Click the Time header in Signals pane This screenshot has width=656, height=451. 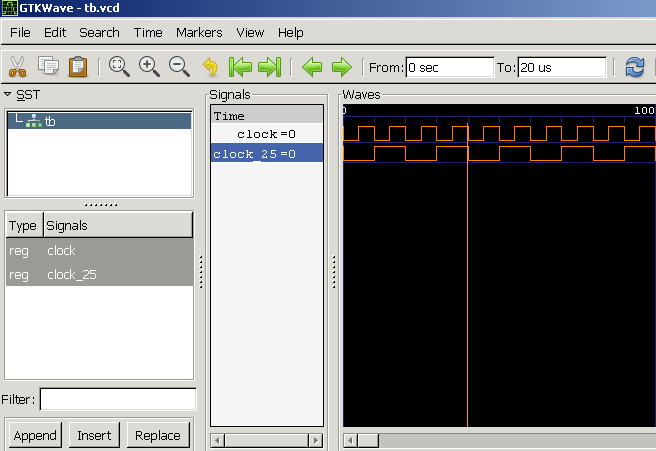coord(267,115)
